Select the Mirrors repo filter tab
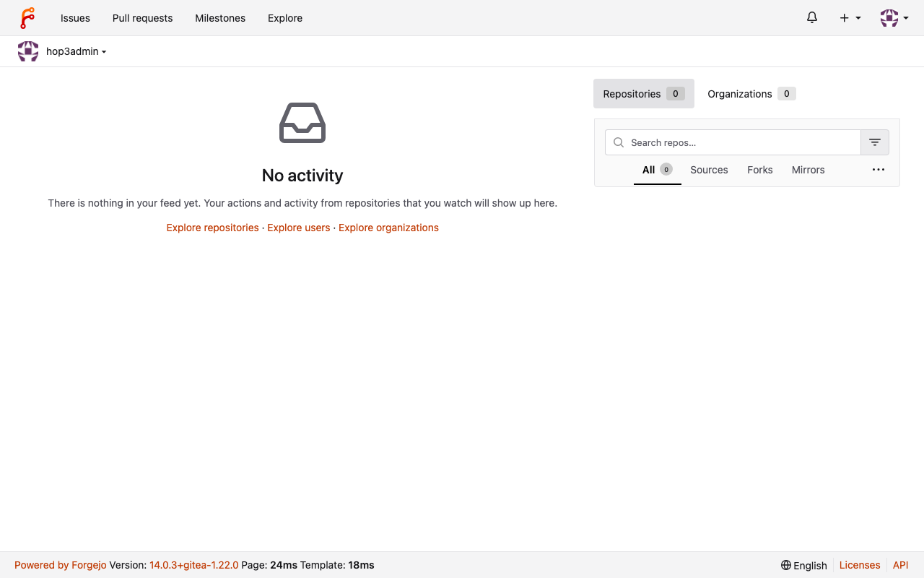The height and width of the screenshot is (578, 924). (x=808, y=170)
